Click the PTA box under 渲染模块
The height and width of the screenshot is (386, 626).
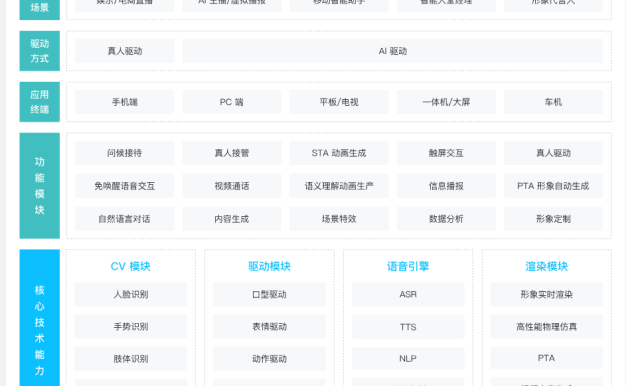[547, 358]
